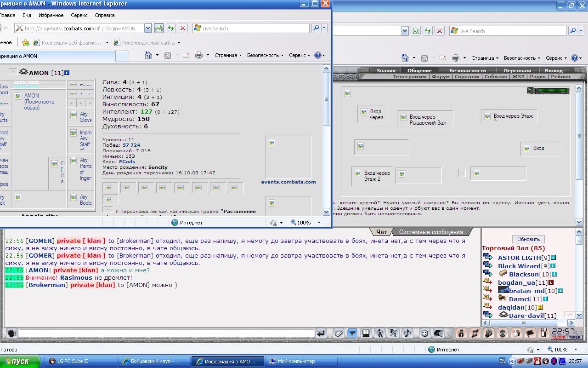Click Вход через Рыцарский Зал entrance
The width and height of the screenshot is (588, 368).
(x=425, y=120)
